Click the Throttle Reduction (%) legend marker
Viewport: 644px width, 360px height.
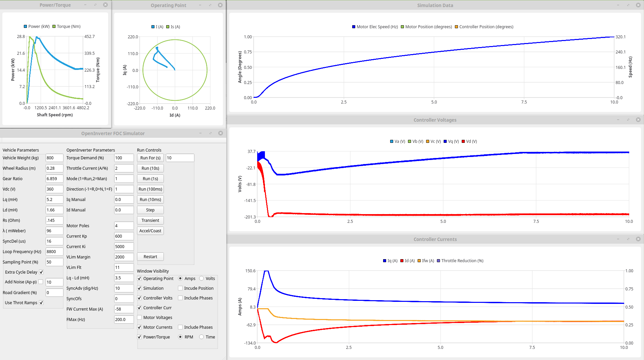pyautogui.click(x=439, y=261)
